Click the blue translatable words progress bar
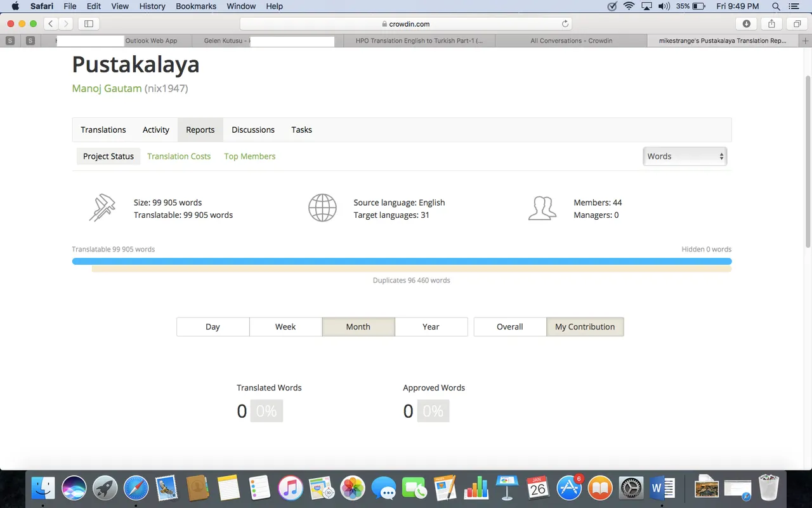 click(402, 261)
